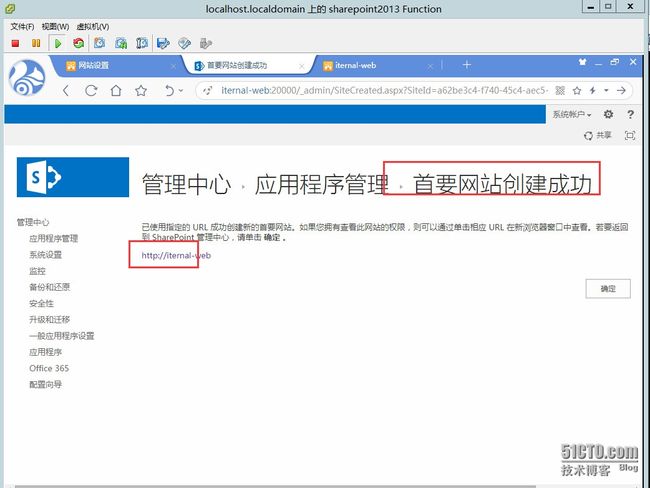This screenshot has width=650, height=488.
Task: Open 安全性 in left navigation
Action: tap(41, 303)
